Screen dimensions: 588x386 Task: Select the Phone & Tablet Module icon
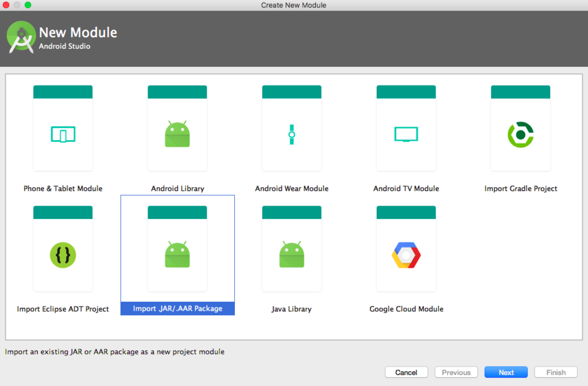coord(63,134)
